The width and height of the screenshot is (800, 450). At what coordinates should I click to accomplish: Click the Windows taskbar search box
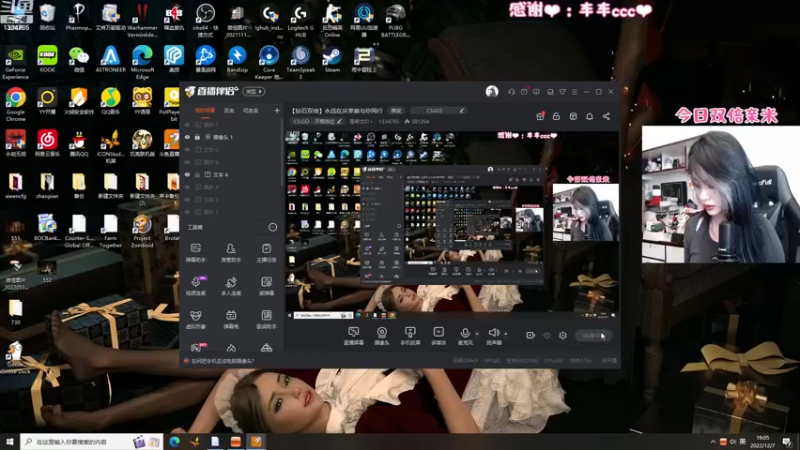coord(91,441)
